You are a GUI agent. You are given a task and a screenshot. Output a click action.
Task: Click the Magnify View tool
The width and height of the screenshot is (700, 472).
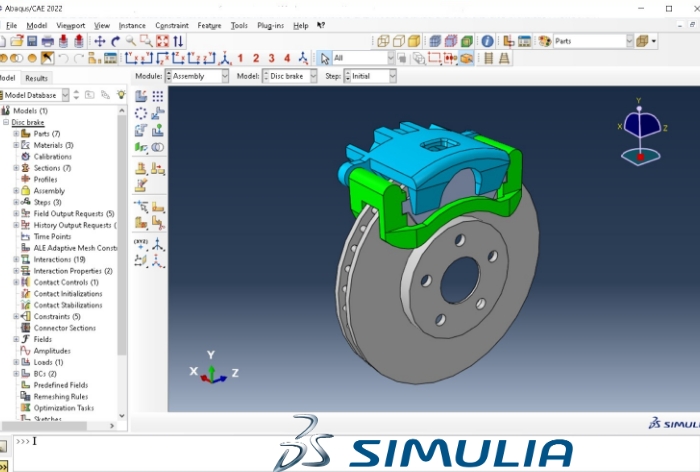pyautogui.click(x=131, y=41)
